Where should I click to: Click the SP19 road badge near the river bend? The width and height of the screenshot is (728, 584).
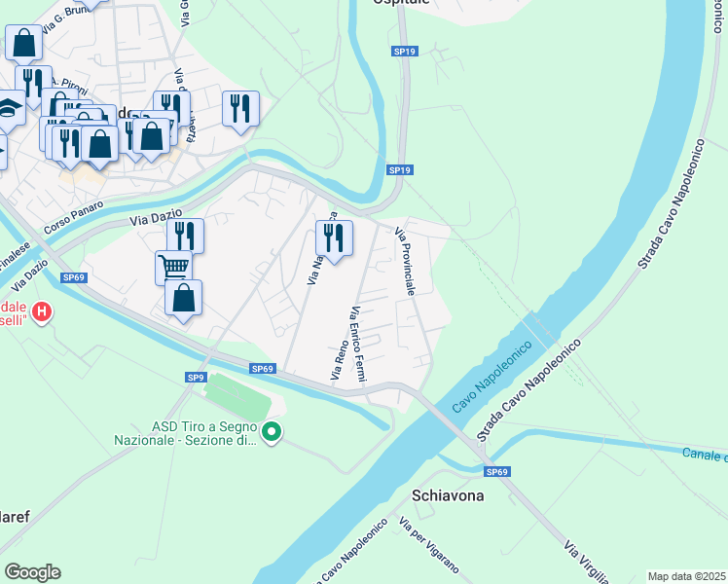pos(400,170)
